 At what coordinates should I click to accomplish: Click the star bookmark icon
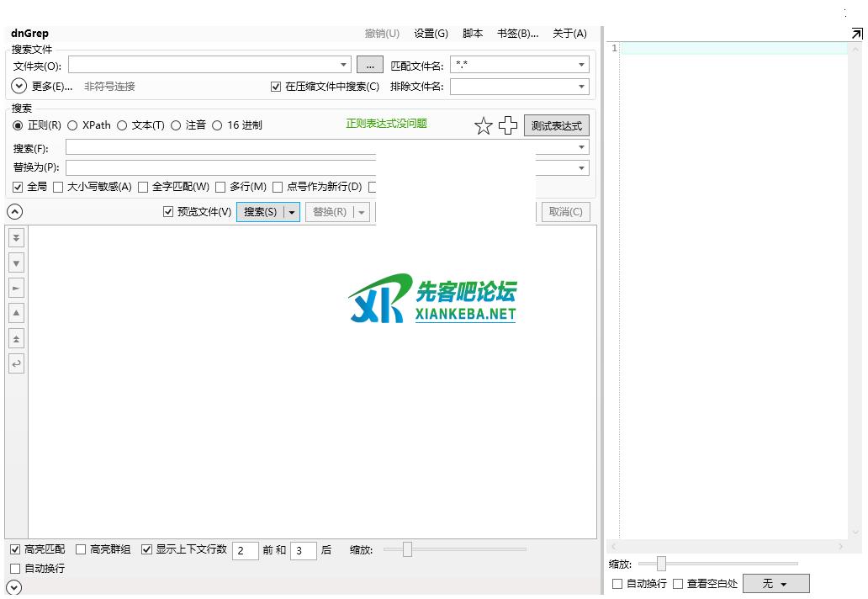[483, 126]
